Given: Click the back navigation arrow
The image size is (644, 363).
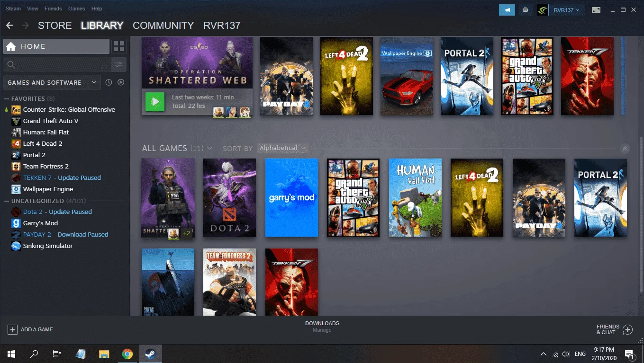Looking at the screenshot, I should pos(9,25).
